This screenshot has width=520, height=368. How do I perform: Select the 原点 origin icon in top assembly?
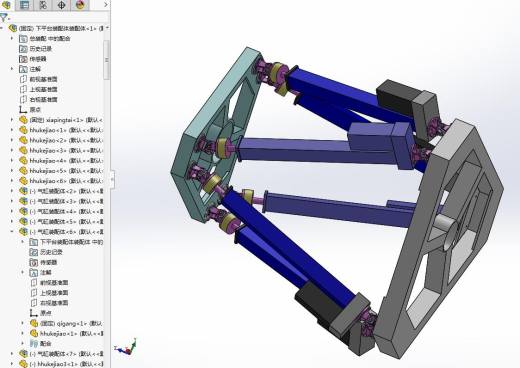point(23,109)
